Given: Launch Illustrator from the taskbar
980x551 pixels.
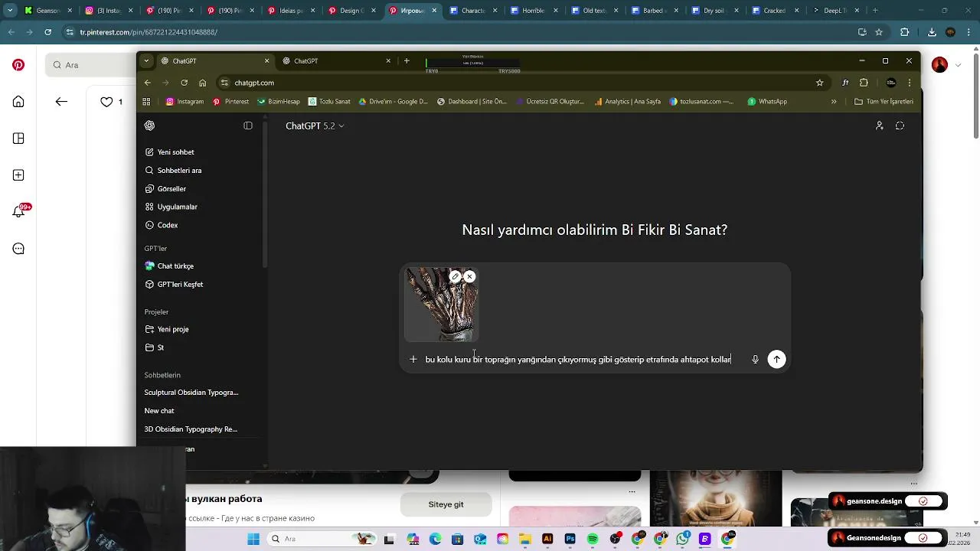Looking at the screenshot, I should [547, 539].
